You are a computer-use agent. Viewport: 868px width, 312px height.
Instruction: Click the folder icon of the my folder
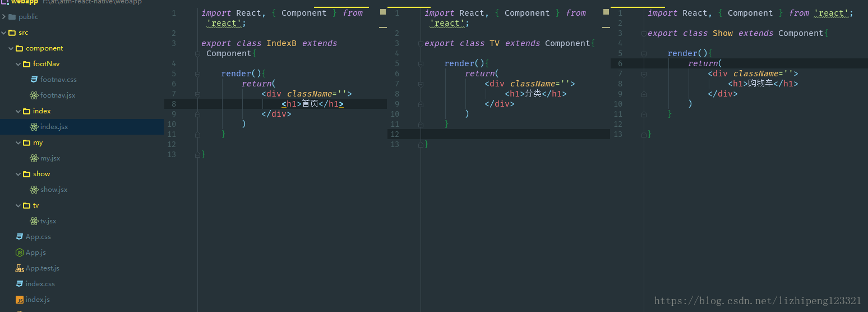click(27, 143)
